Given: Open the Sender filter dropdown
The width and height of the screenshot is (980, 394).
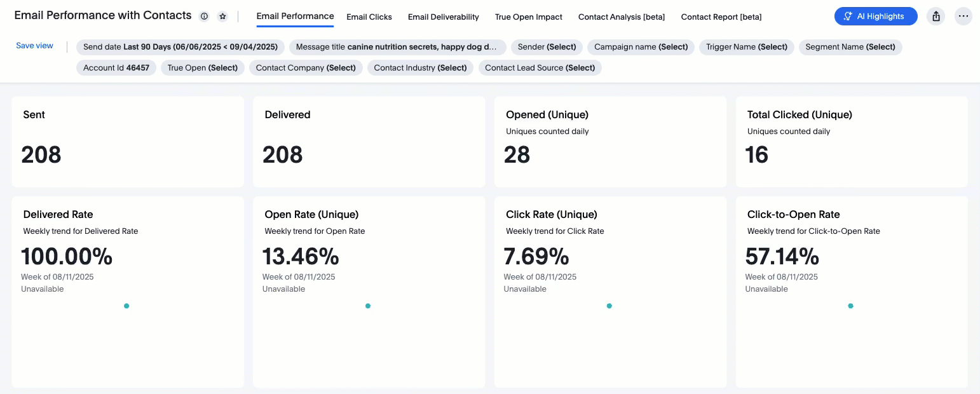Looking at the screenshot, I should pyautogui.click(x=547, y=47).
